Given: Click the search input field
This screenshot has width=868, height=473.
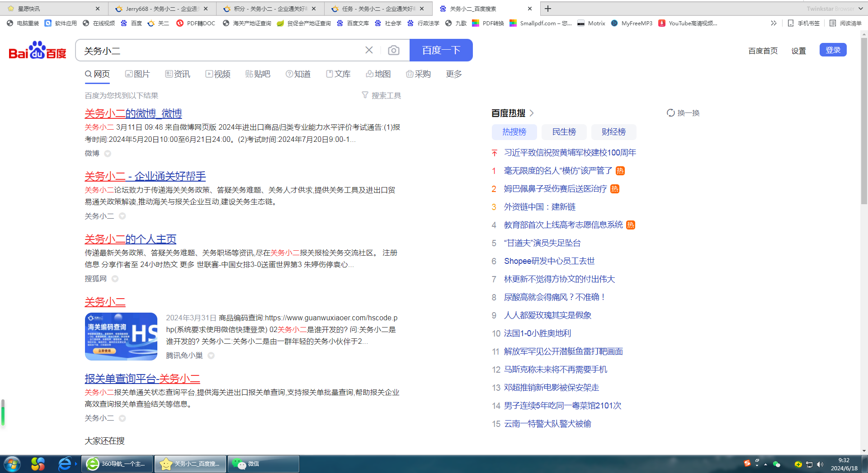Looking at the screenshot, I should point(222,51).
